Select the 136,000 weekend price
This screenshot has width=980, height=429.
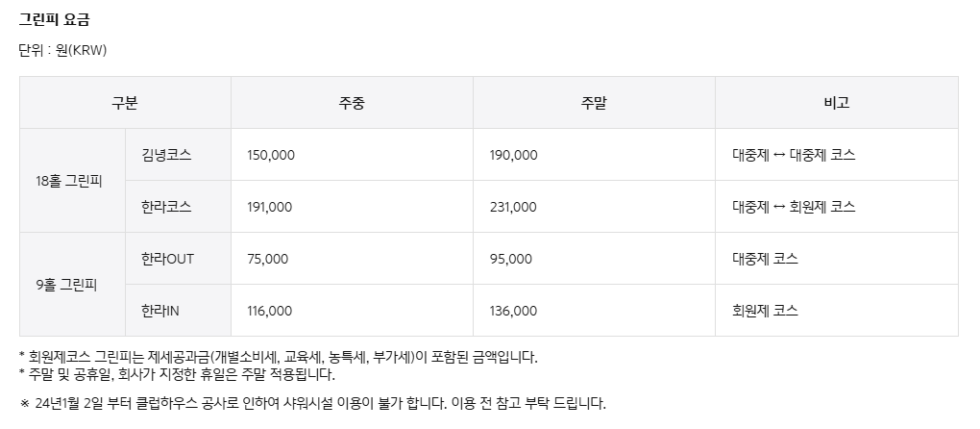(513, 310)
